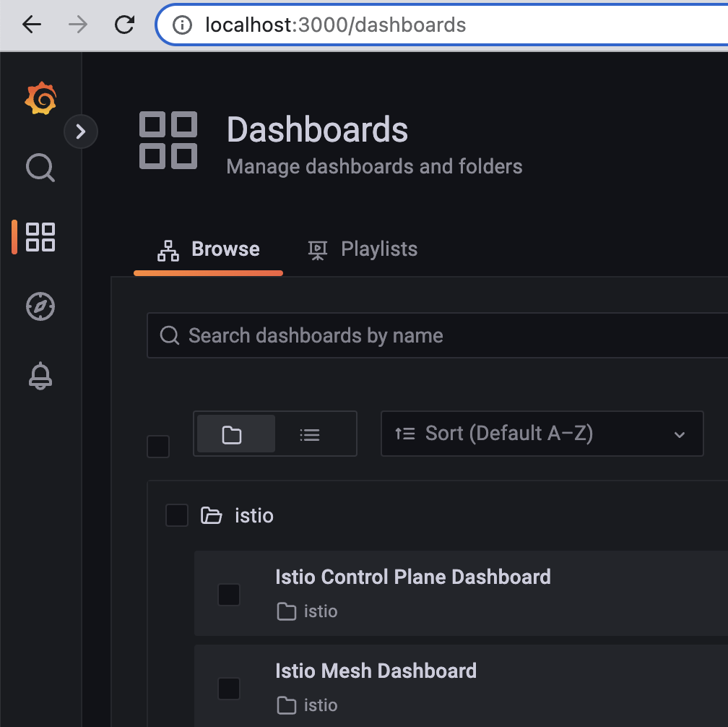Toggle the select-all checkbox above the folder list

tap(158, 447)
